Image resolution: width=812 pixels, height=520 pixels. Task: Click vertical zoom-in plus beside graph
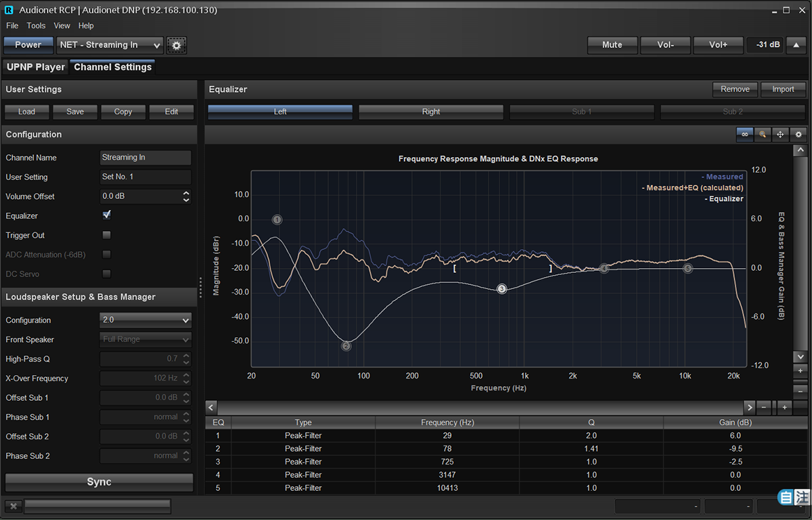[800, 371]
